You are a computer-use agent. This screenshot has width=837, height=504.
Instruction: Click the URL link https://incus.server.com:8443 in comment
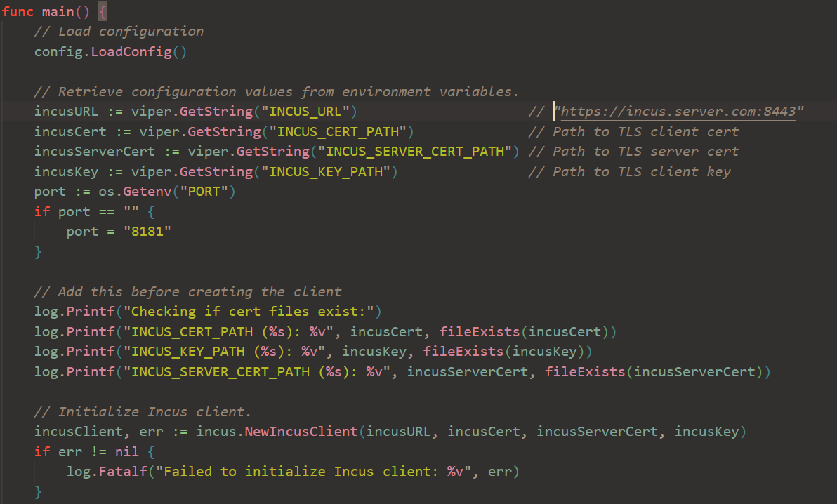(x=678, y=112)
